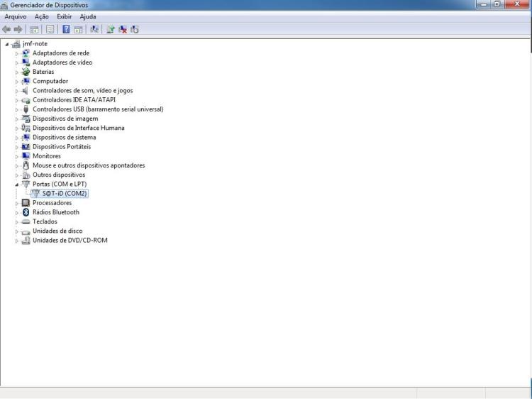
Task: Expand the Baterias category
Action: 16,72
